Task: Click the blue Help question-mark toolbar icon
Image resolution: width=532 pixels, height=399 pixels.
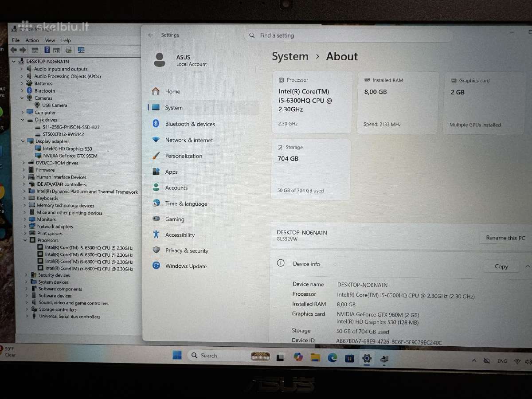Action: 47,50
